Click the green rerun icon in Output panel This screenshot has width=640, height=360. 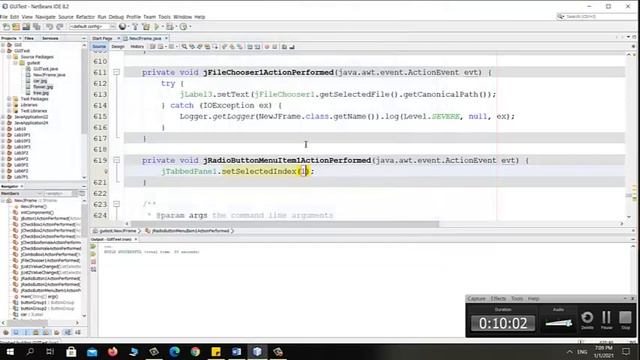(x=93, y=247)
